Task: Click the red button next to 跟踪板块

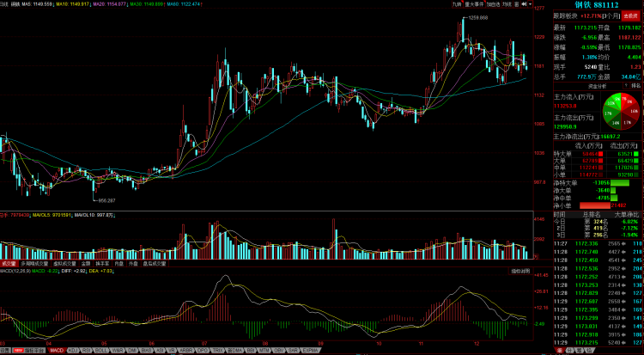Action: [630, 16]
